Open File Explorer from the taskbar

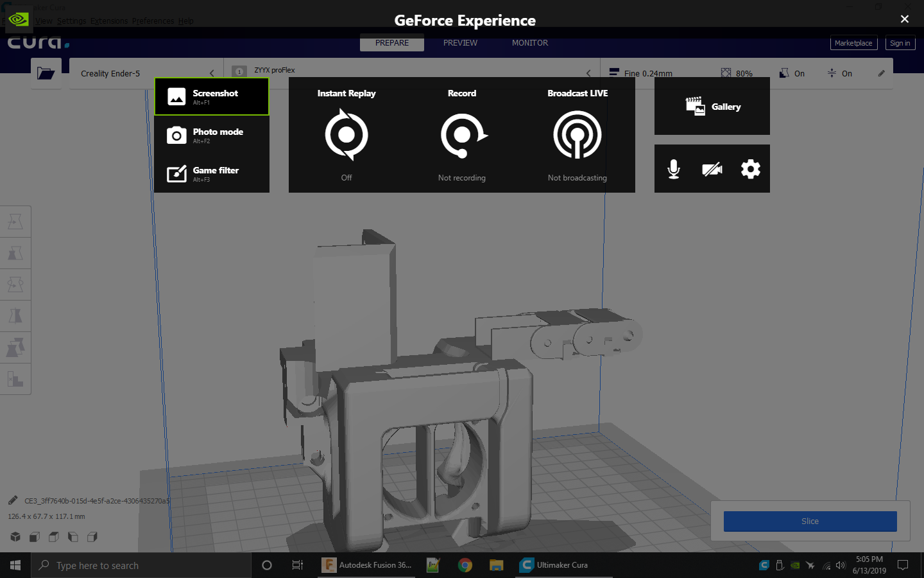click(x=497, y=565)
